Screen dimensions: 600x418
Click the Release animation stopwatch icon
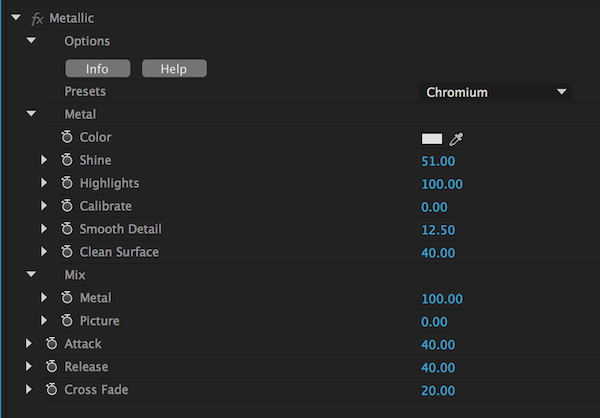52,367
